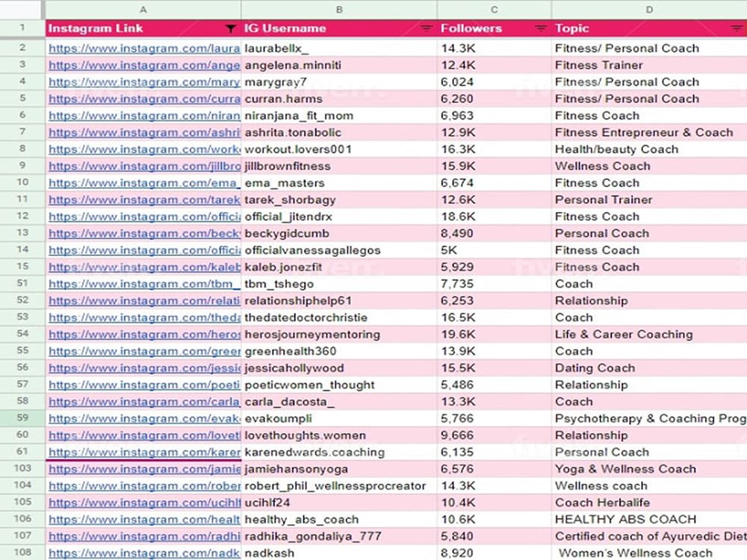
Task: Open the Topic column filter
Action: coord(737,28)
